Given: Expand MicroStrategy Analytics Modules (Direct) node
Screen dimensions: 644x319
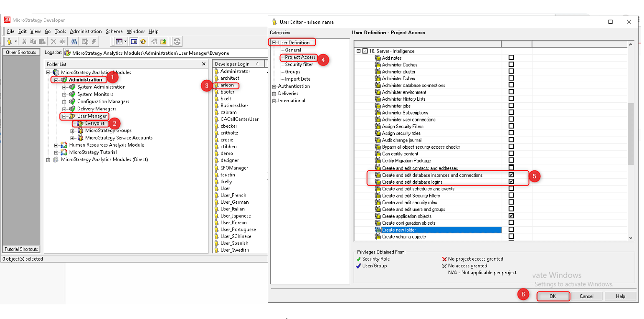Looking at the screenshot, I should pyautogui.click(x=48, y=160).
